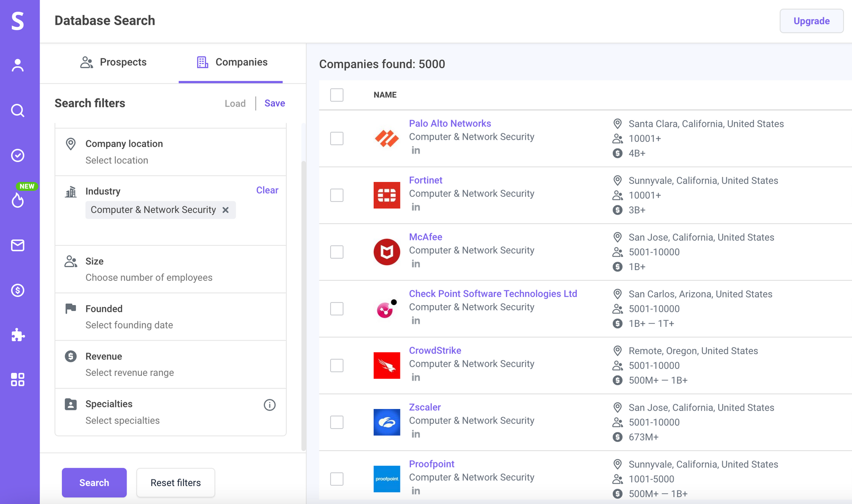Open Palo Alto Networks LinkedIn icon
Image resolution: width=852 pixels, height=504 pixels.
pos(416,150)
